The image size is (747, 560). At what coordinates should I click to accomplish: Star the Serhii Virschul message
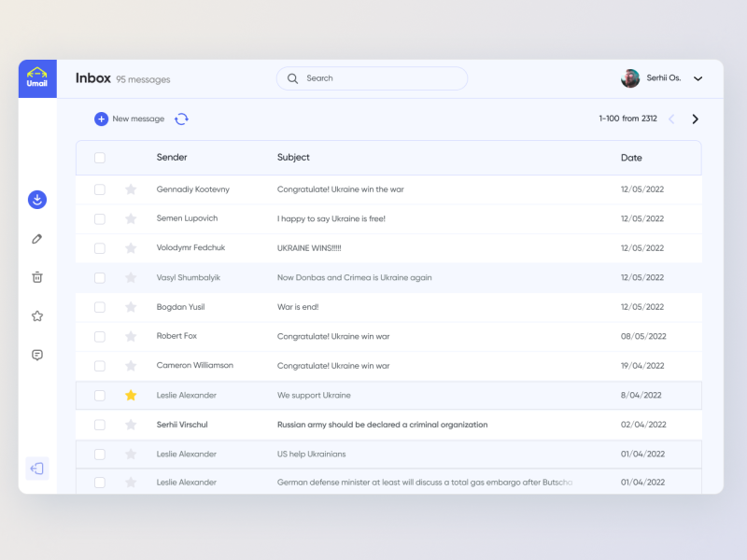click(131, 425)
